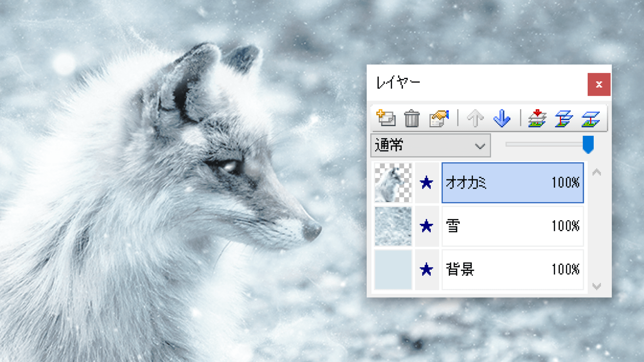Click flatten all layers icon
Screen dimensions: 644x362
click(x=590, y=118)
